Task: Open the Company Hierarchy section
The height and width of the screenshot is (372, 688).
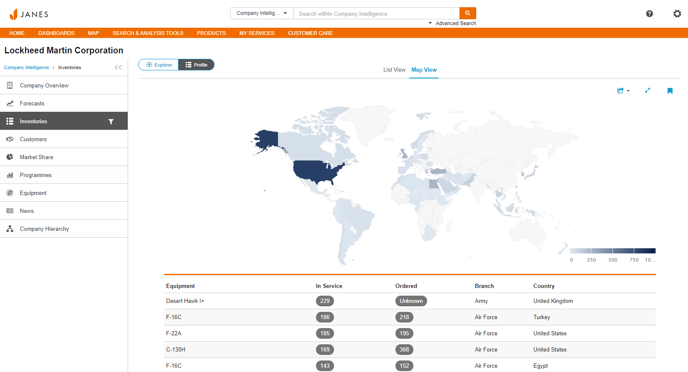Action: (64, 229)
